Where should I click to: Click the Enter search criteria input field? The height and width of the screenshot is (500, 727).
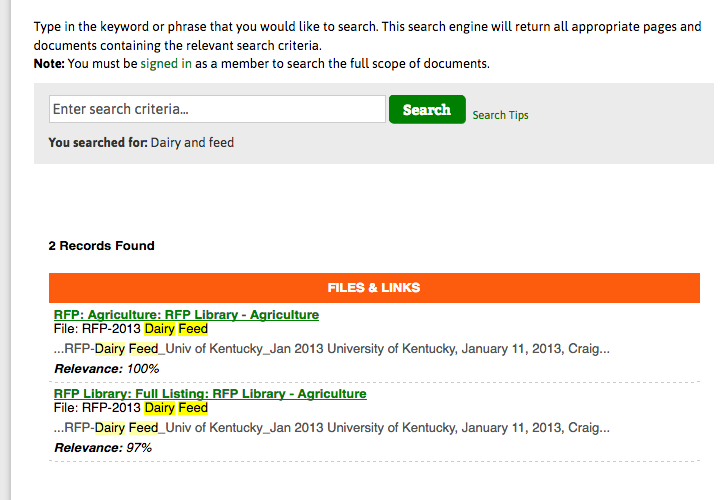pyautogui.click(x=217, y=109)
